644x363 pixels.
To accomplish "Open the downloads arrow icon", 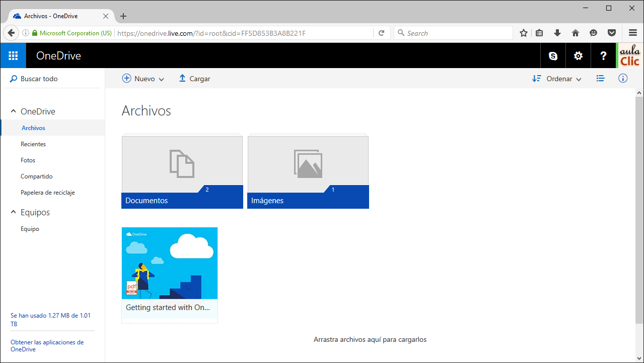I will point(557,33).
